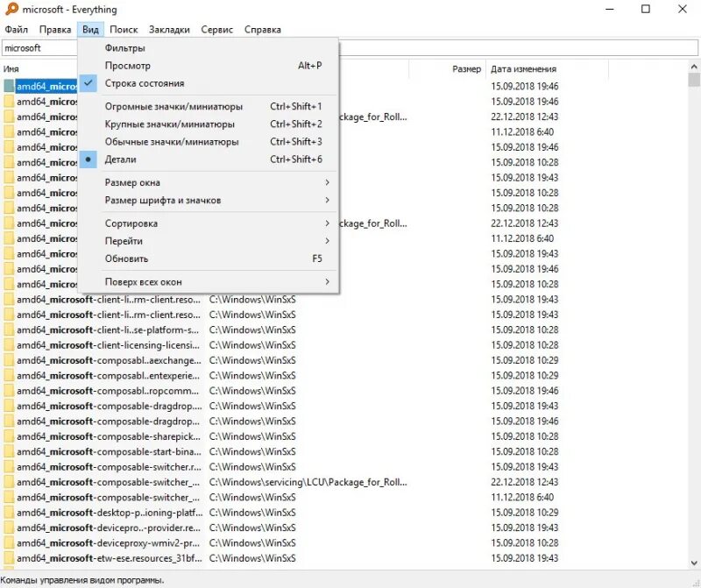
Task: Choose Огромные значки/миниатюры view
Action: click(208, 106)
